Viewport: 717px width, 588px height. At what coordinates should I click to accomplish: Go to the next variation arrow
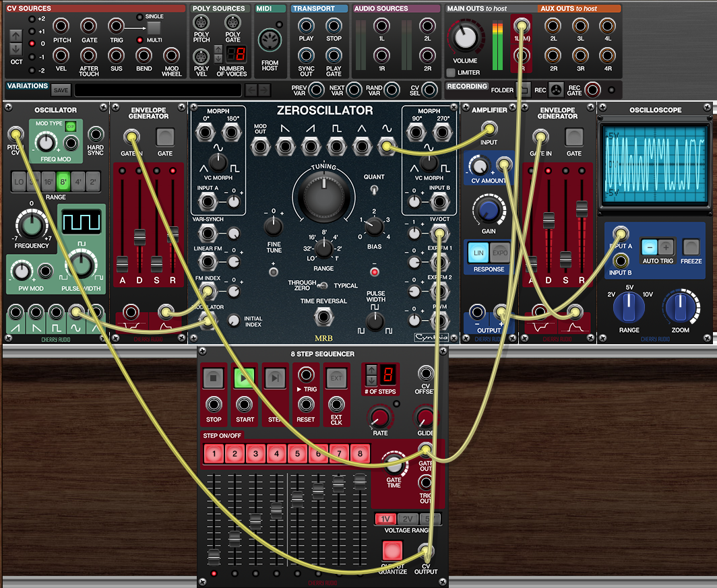[x=263, y=90]
